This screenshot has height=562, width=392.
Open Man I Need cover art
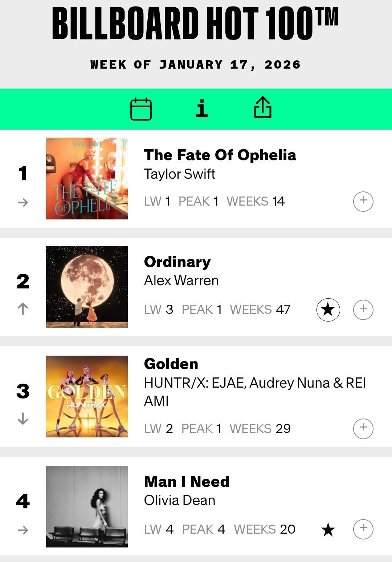click(x=87, y=506)
